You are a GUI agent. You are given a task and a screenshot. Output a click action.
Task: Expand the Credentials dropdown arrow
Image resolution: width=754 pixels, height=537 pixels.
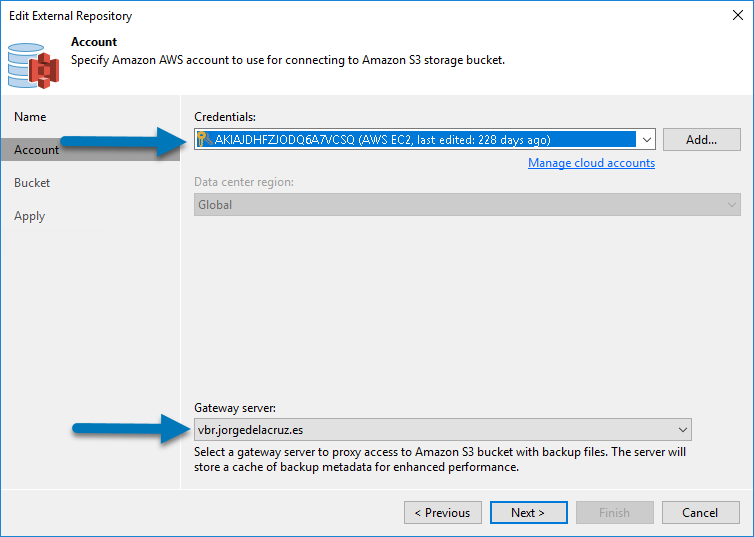646,140
